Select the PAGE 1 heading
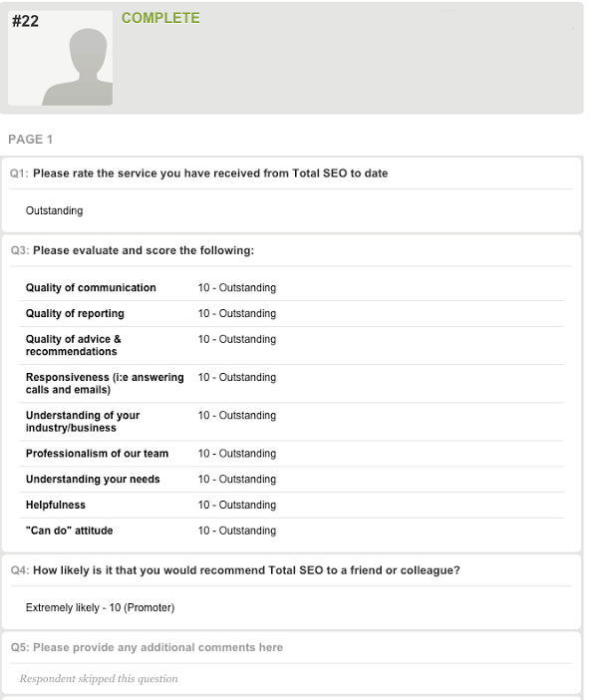The height and width of the screenshot is (700, 589). click(x=30, y=140)
